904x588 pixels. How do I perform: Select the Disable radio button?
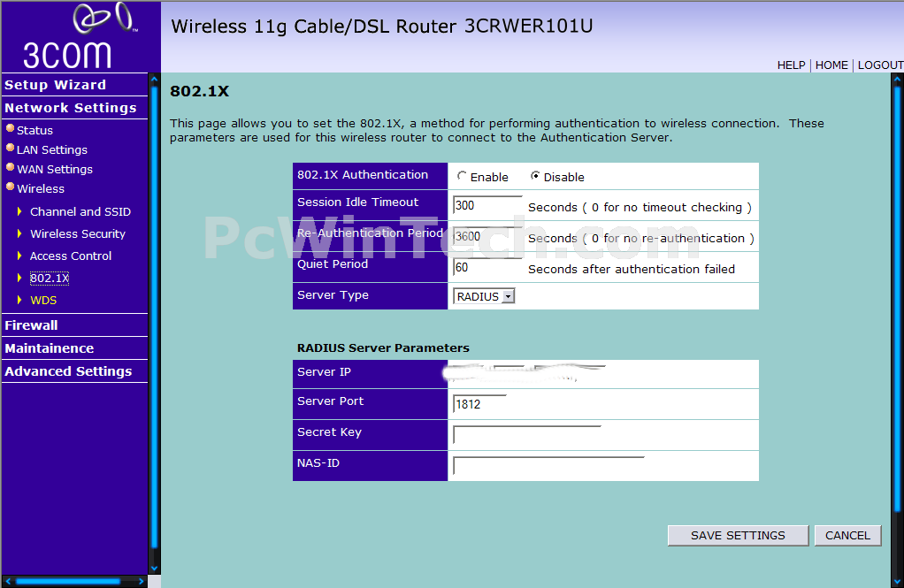pyautogui.click(x=535, y=176)
